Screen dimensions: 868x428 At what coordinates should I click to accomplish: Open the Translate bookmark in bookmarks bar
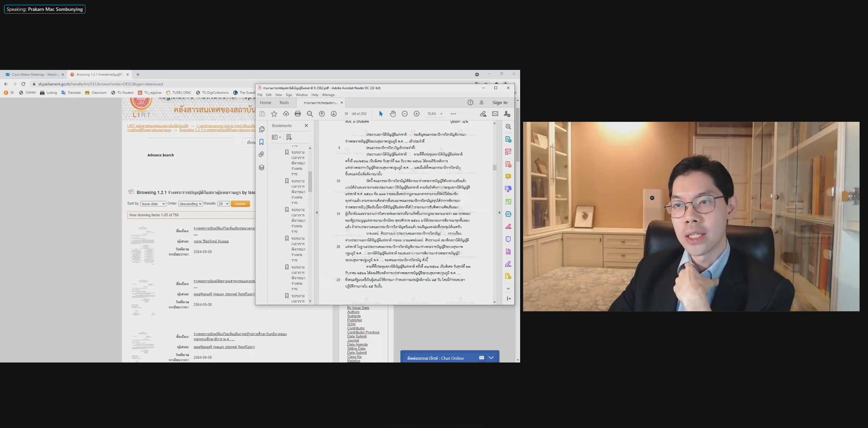(x=71, y=92)
